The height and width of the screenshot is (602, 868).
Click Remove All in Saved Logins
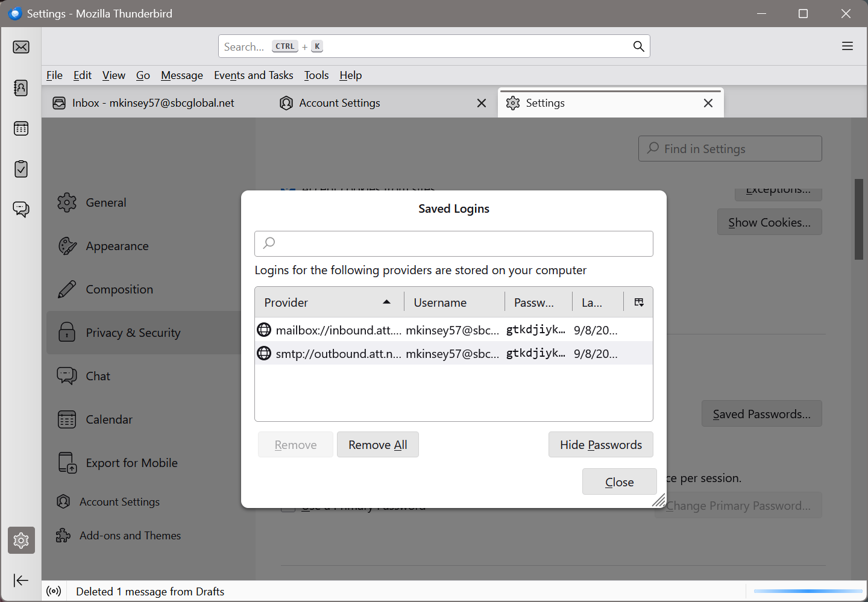(x=378, y=445)
